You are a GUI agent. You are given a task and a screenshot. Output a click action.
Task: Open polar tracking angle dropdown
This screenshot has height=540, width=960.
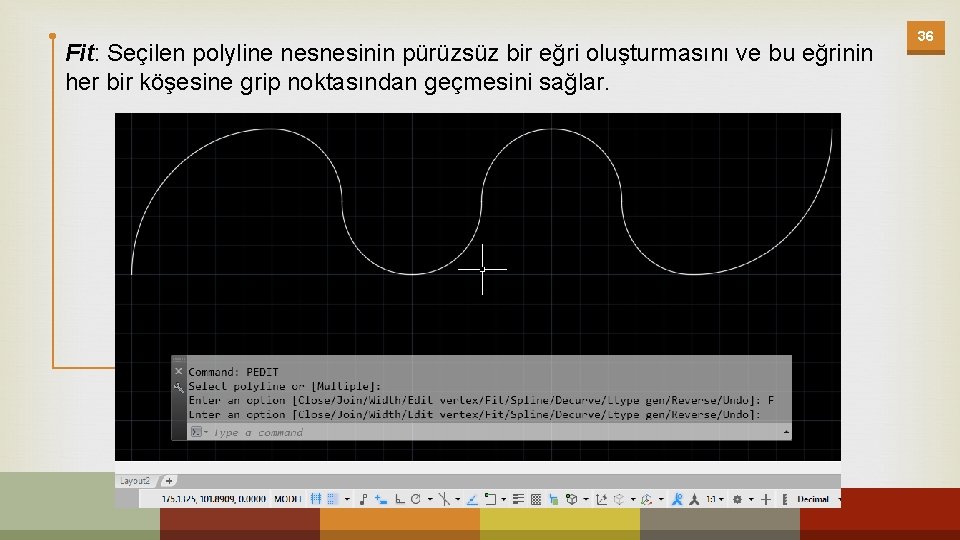click(430, 500)
